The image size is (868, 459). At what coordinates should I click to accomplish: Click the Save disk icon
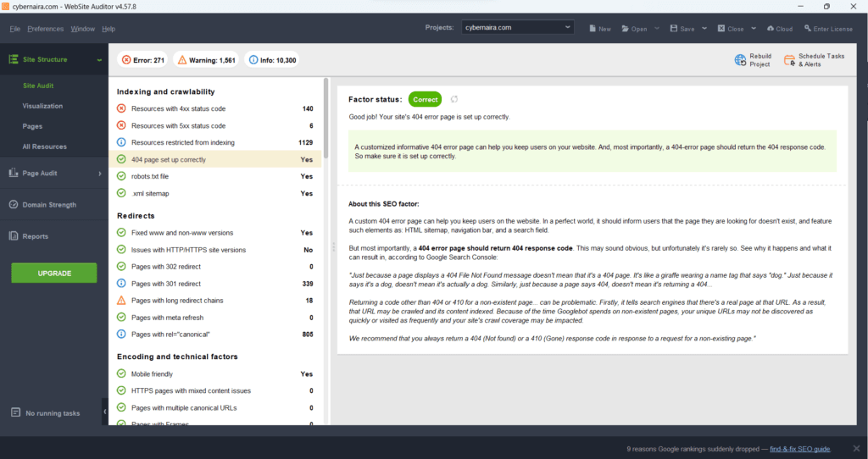point(674,28)
